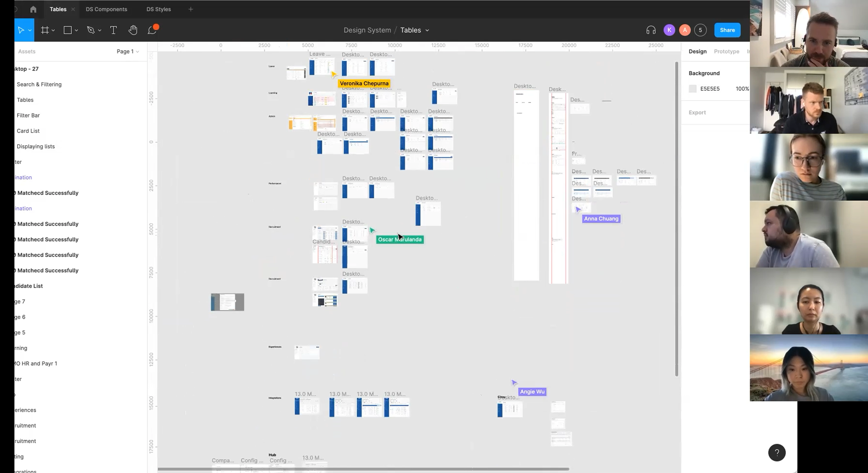
Task: Open the Assets panel tab
Action: pos(27,51)
